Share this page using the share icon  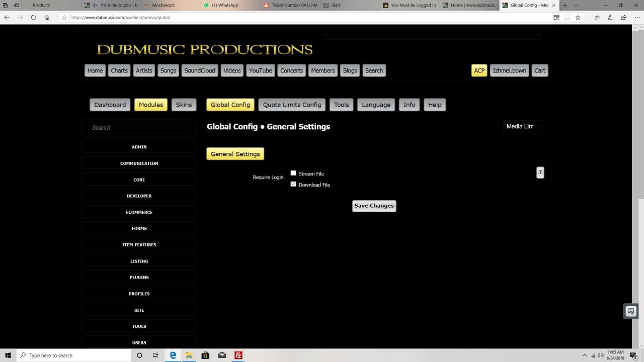pos(623,17)
